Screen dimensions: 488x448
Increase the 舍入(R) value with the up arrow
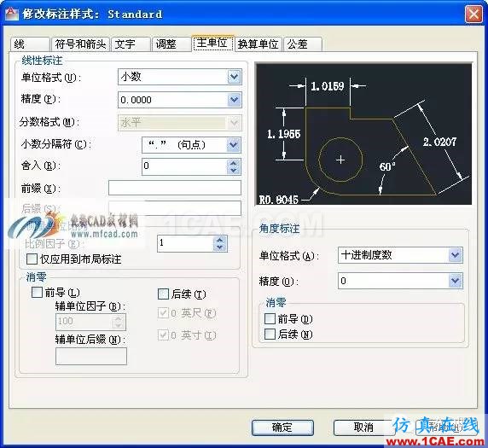[234, 163]
